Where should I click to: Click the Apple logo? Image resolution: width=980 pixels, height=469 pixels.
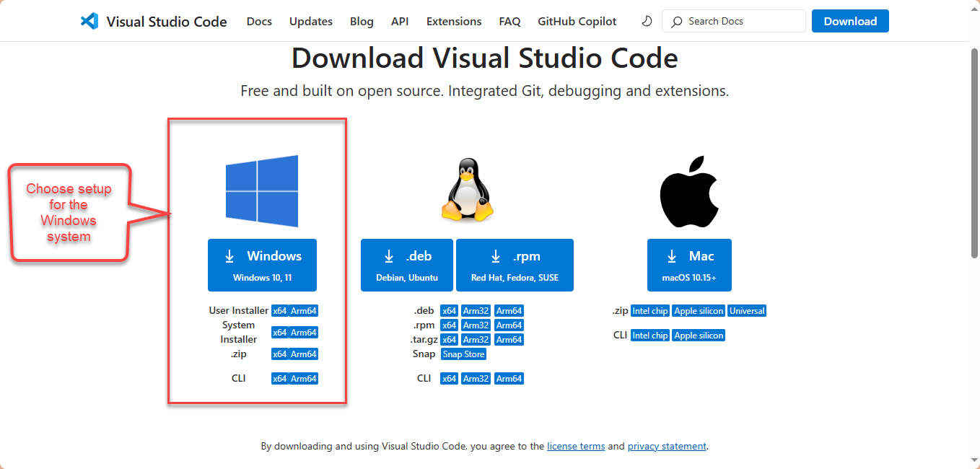(689, 190)
